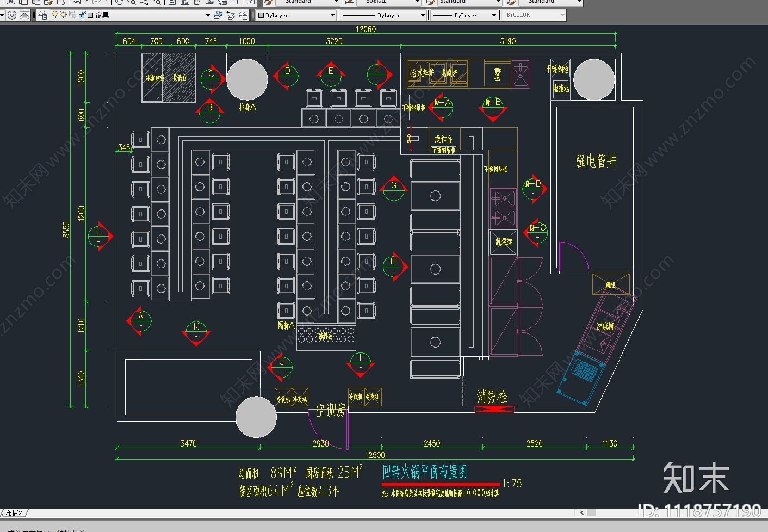This screenshot has height=532, width=768.
Task: Select the grey column circle near 空调房
Action: tap(256, 417)
